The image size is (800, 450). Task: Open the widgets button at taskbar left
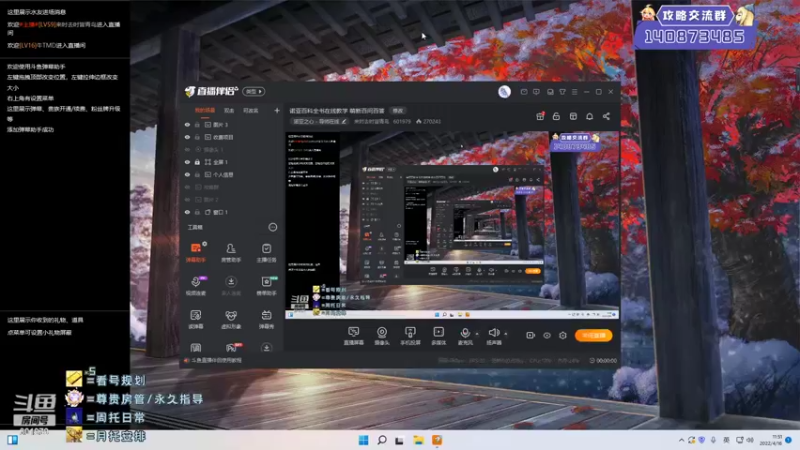click(x=12, y=440)
